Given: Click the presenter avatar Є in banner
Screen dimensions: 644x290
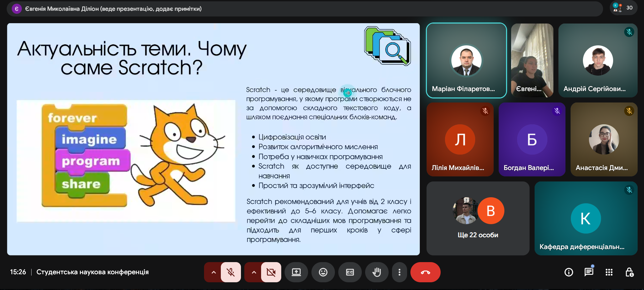Looking at the screenshot, I should (x=16, y=9).
